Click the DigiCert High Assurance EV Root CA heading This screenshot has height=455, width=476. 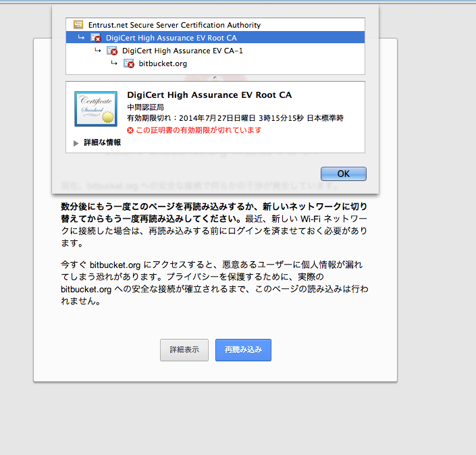click(x=209, y=95)
